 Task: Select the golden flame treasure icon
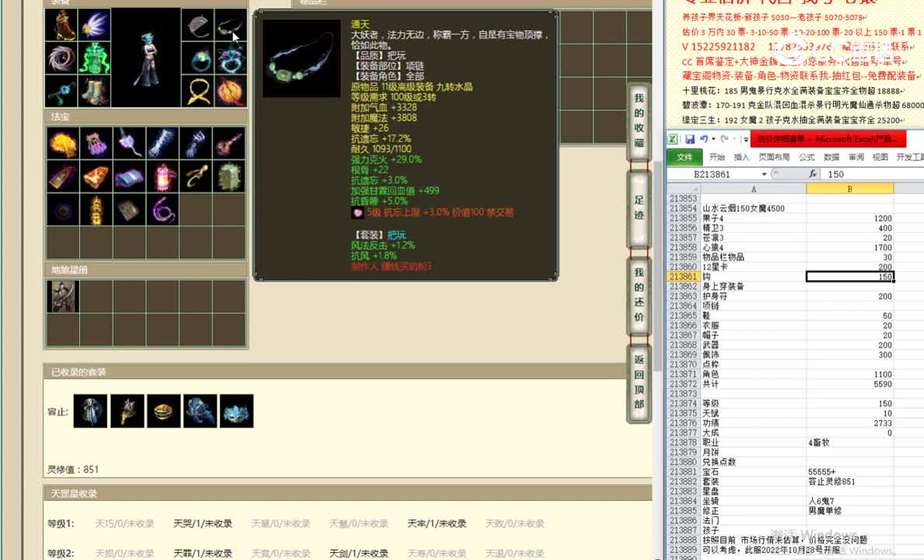point(62,143)
